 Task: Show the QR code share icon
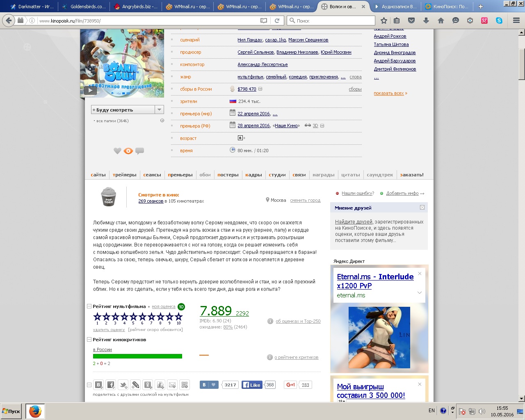(x=185, y=385)
